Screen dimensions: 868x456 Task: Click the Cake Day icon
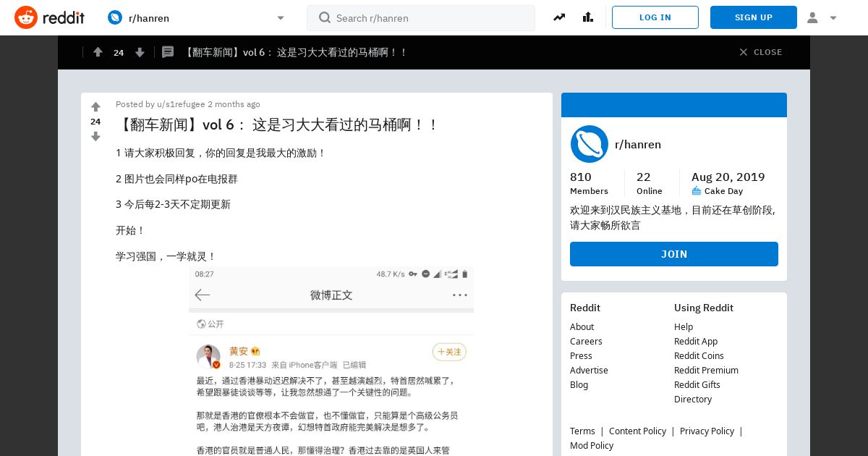[697, 191]
